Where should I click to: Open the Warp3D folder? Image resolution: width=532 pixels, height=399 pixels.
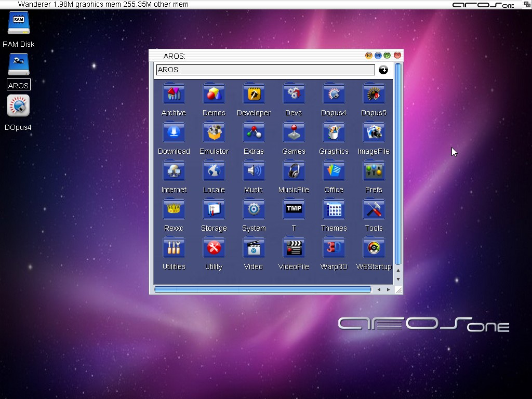(x=334, y=248)
